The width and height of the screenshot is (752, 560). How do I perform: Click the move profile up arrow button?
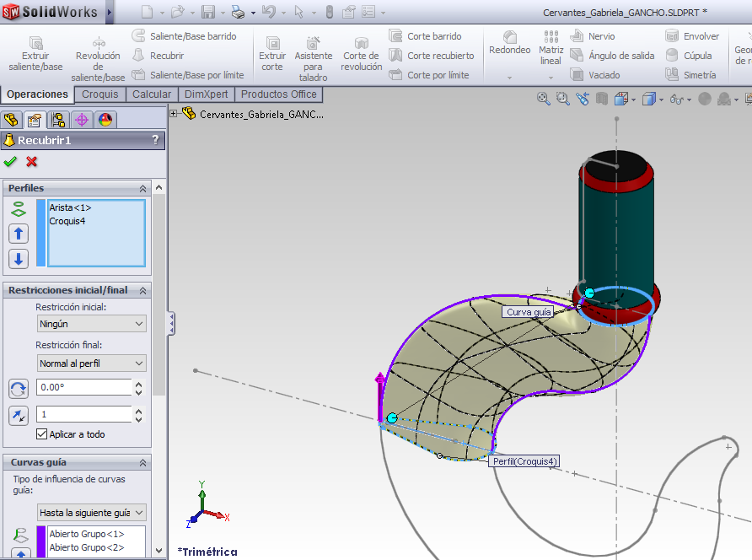[18, 234]
